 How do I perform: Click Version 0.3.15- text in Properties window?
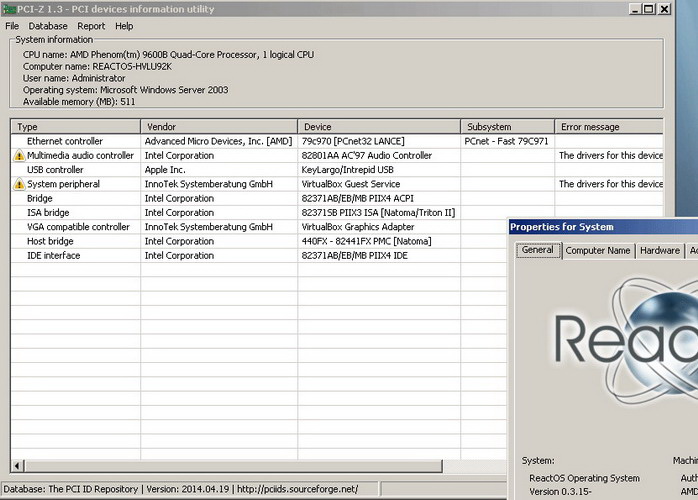pyautogui.click(x=560, y=492)
